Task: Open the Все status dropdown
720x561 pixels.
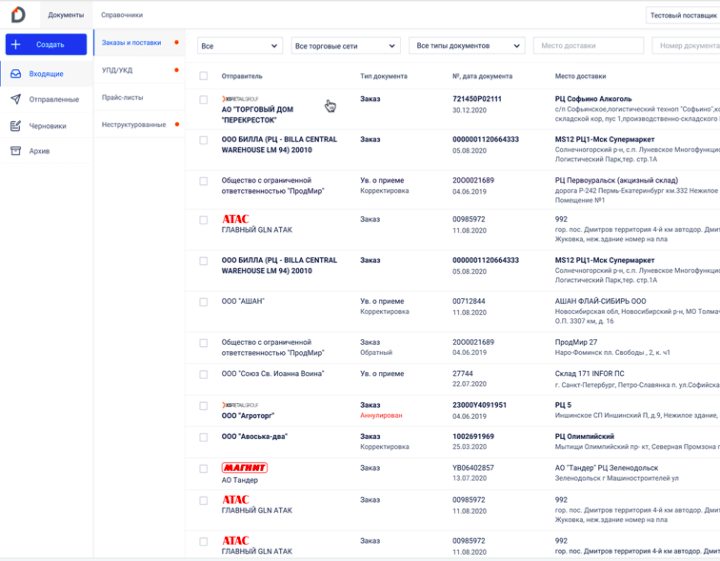Action: (240, 46)
